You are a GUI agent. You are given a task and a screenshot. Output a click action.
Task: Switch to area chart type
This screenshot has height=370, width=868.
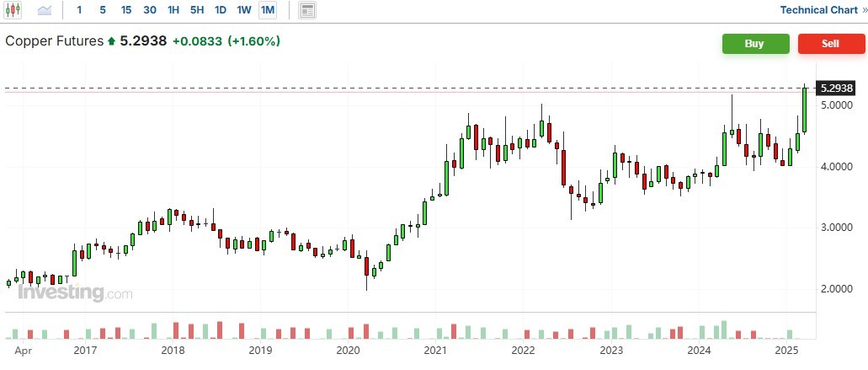45,10
